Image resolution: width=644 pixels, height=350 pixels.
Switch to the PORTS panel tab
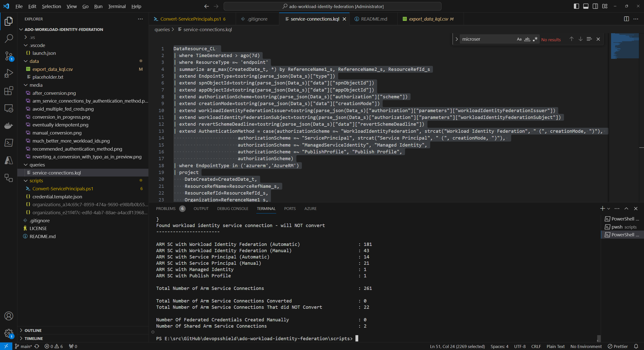coord(290,208)
